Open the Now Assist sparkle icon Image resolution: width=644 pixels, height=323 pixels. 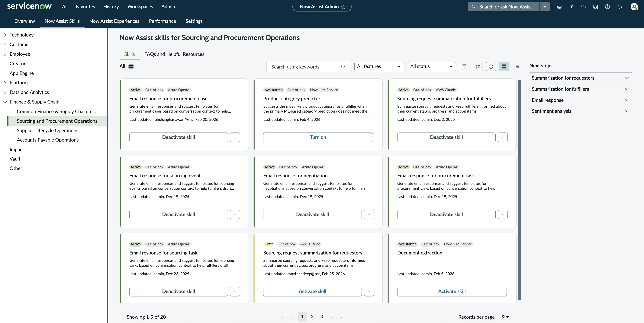(571, 7)
